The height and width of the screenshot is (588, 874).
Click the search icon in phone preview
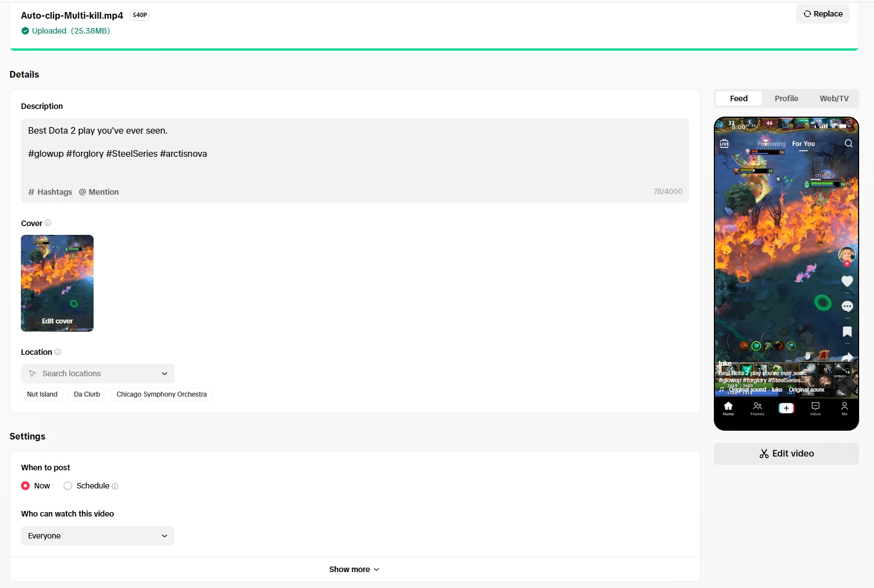coord(849,144)
